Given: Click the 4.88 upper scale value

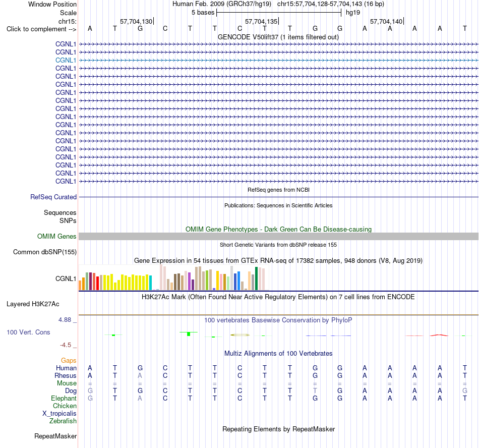Looking at the screenshot, I should click(x=65, y=320).
